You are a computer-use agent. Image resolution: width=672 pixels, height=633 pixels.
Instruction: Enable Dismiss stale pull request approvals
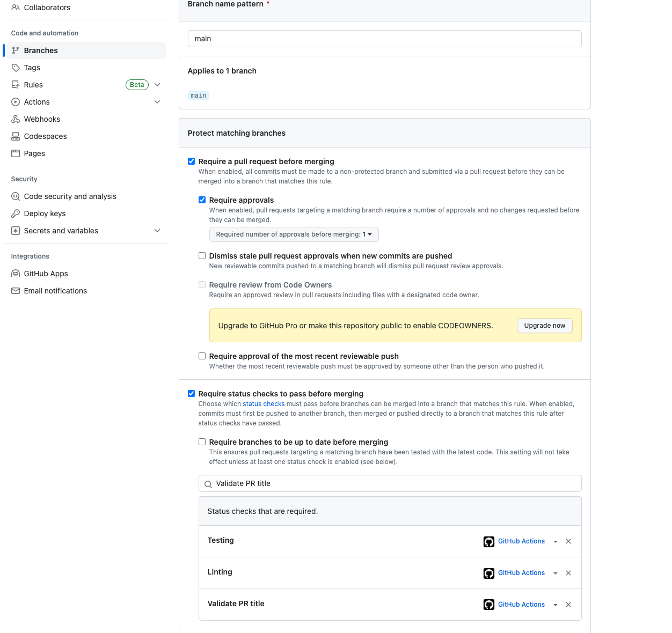pyautogui.click(x=202, y=256)
